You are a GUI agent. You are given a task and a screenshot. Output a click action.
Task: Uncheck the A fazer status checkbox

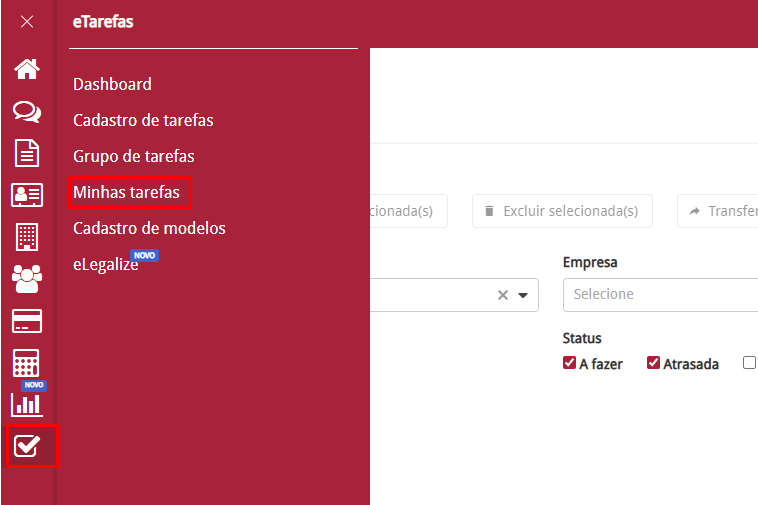(x=569, y=363)
